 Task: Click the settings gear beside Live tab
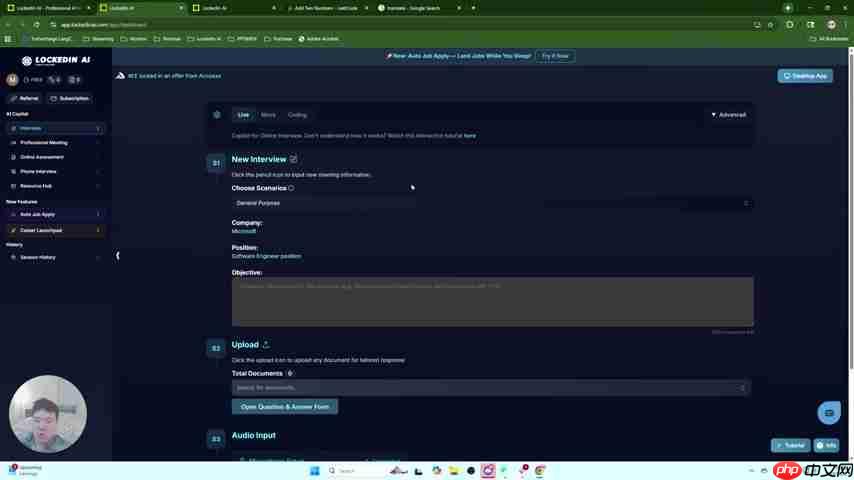[217, 115]
